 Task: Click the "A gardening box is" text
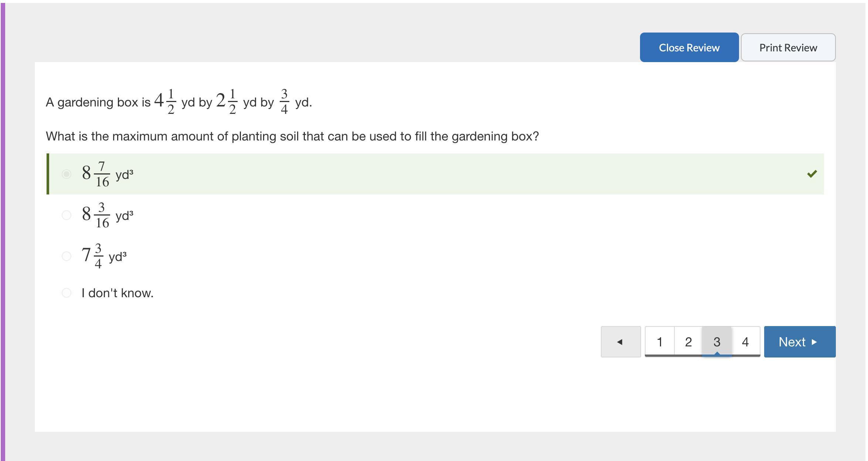pos(98,102)
